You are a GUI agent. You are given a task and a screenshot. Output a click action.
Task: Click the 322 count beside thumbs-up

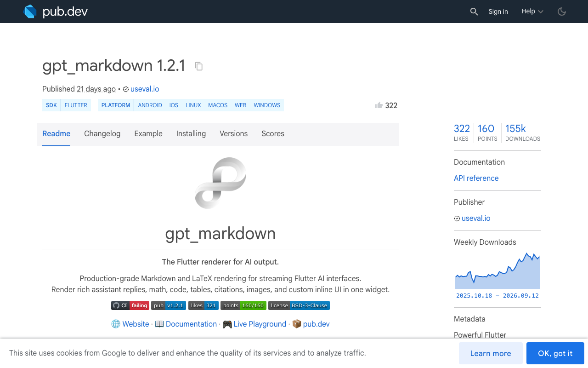391,105
